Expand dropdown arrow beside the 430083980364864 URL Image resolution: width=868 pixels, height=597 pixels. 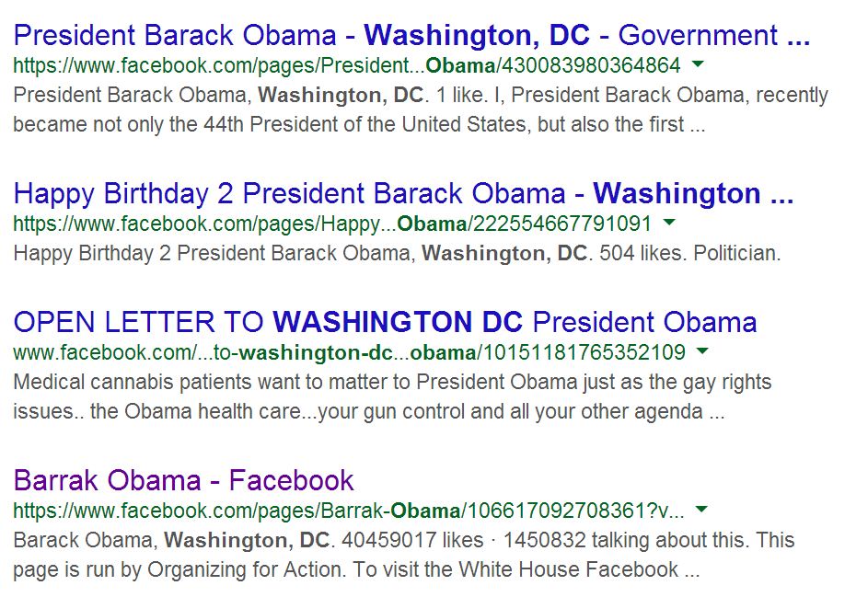(x=699, y=64)
